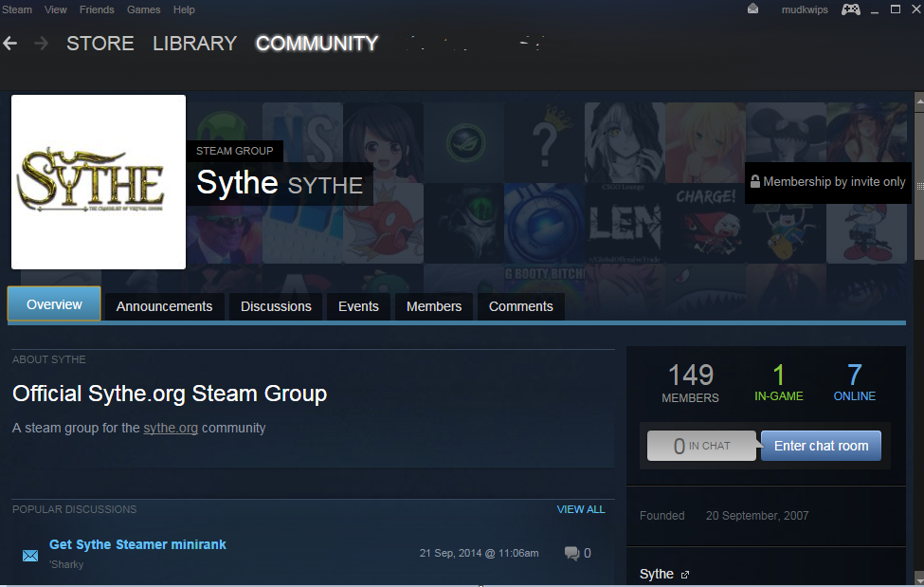Click the Sythe group logo avatar
Viewport: 924px width, 587px height.
[x=99, y=182]
